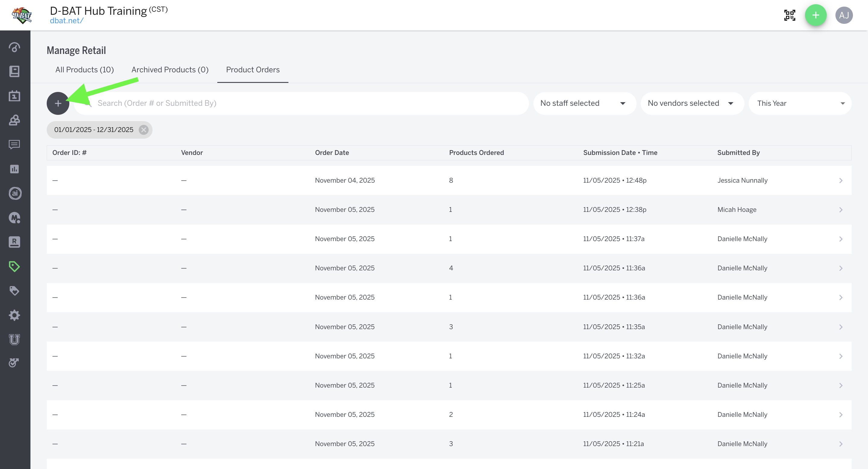Click the green plus button in header

(816, 15)
